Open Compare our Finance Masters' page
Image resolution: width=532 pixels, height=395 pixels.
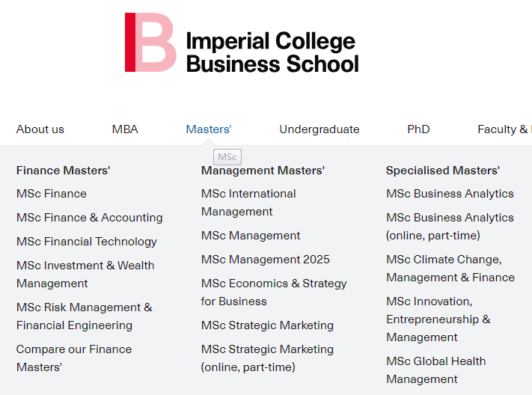74,358
